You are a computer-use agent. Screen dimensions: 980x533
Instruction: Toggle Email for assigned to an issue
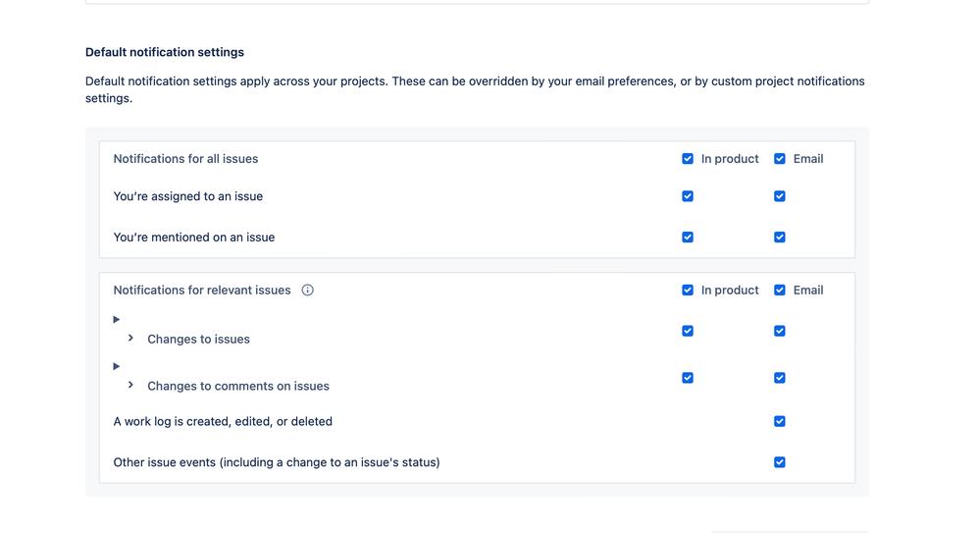click(x=780, y=196)
